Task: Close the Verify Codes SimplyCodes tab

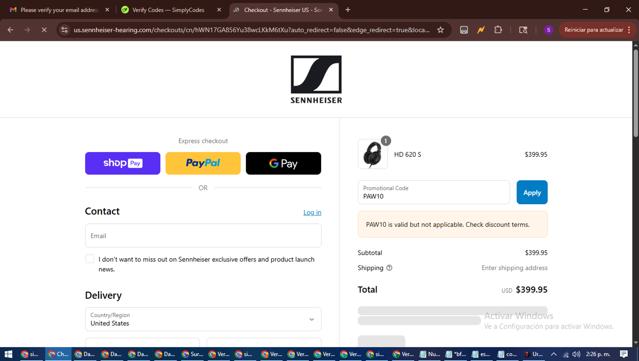Action: coord(219,10)
